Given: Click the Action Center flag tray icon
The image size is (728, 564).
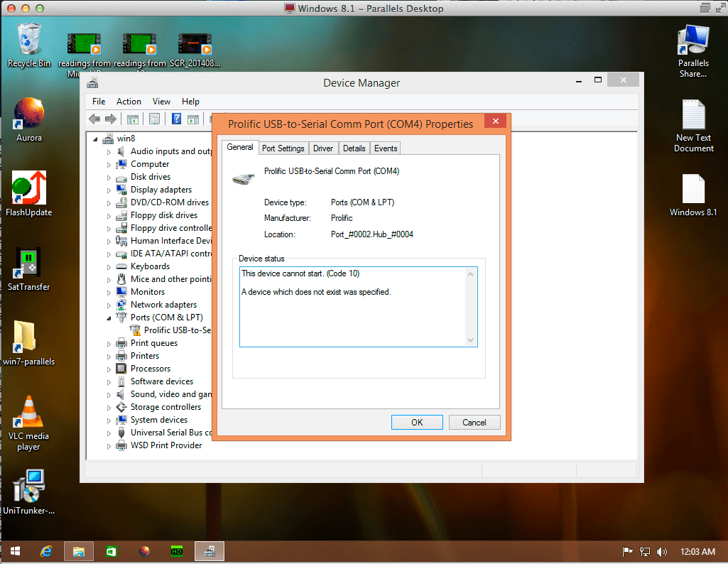Looking at the screenshot, I should pyautogui.click(x=627, y=551).
